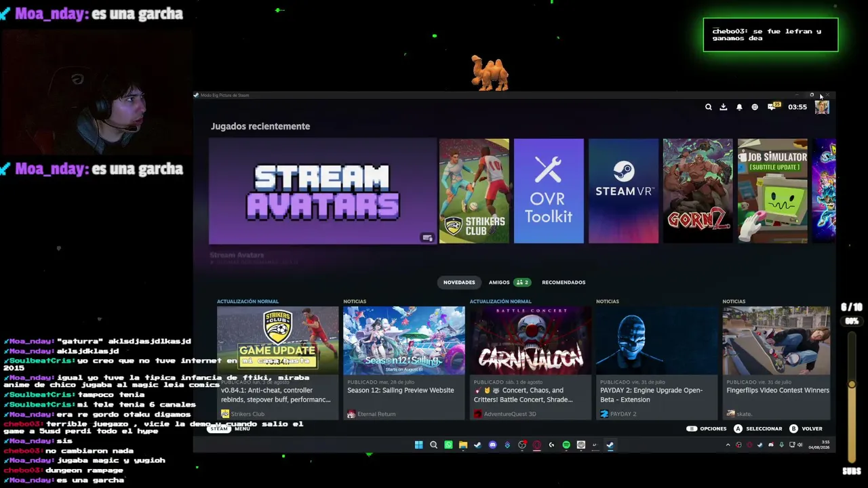The width and height of the screenshot is (868, 488).
Task: Open the Steam profile avatar
Action: pos(822,107)
